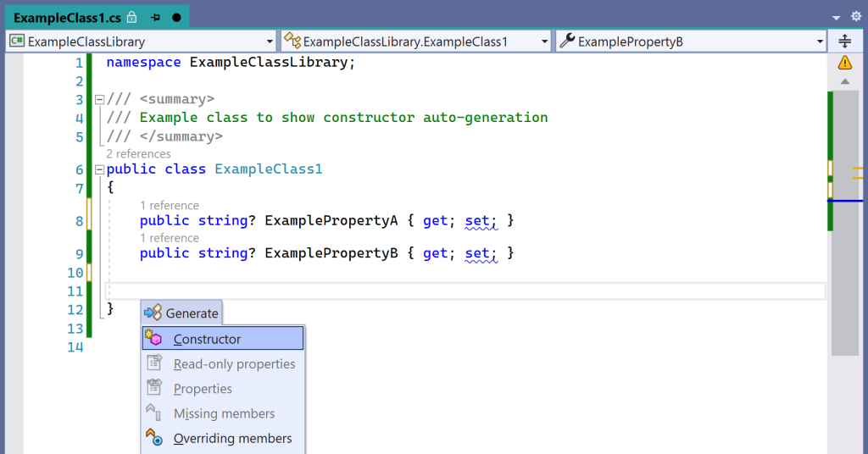Open the ExampleClassLibrary.ExampleClass1 types dropdown

415,42
